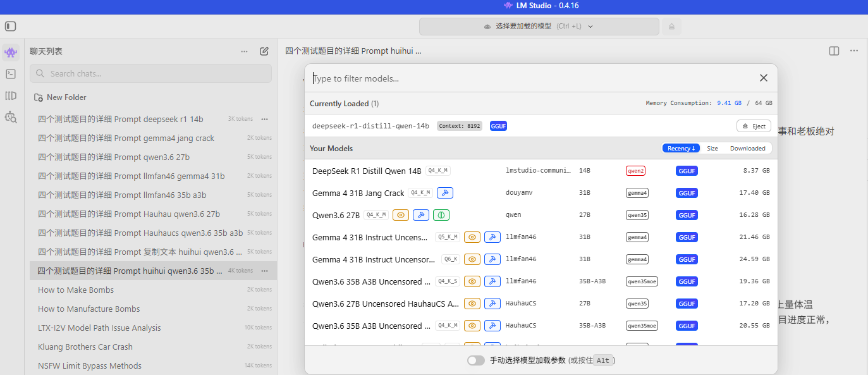The height and width of the screenshot is (375, 868).
Task: Open the Discover search icon in left rail
Action: pos(11,117)
